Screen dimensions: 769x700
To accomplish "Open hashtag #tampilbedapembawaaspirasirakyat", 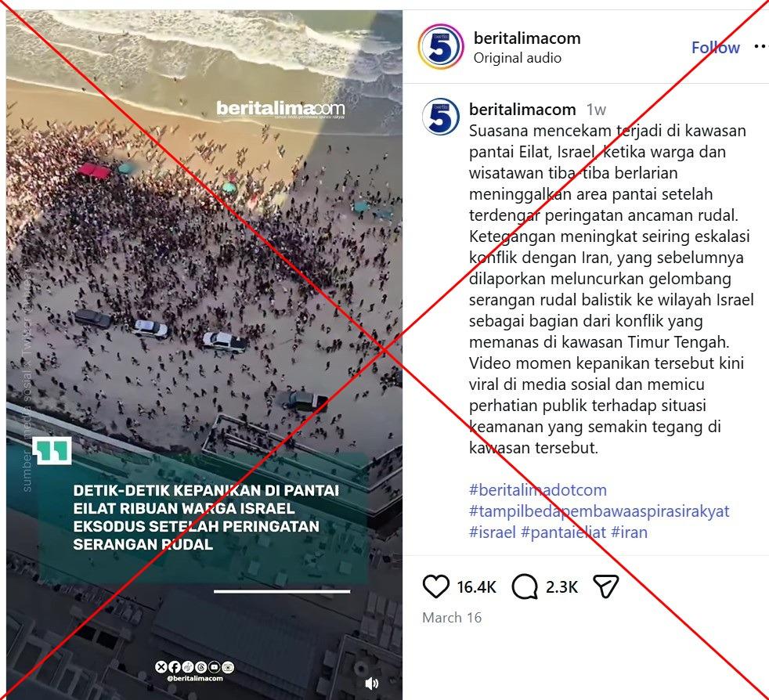I will click(x=599, y=511).
